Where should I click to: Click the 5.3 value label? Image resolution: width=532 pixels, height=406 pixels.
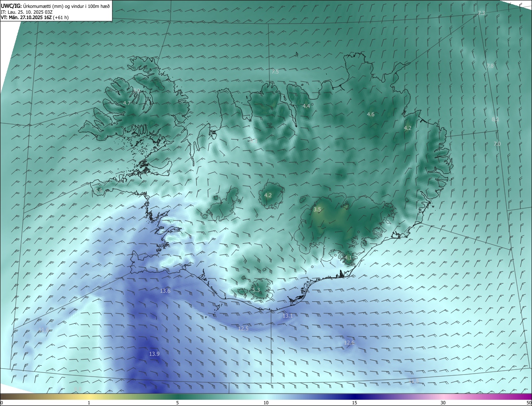(256, 290)
